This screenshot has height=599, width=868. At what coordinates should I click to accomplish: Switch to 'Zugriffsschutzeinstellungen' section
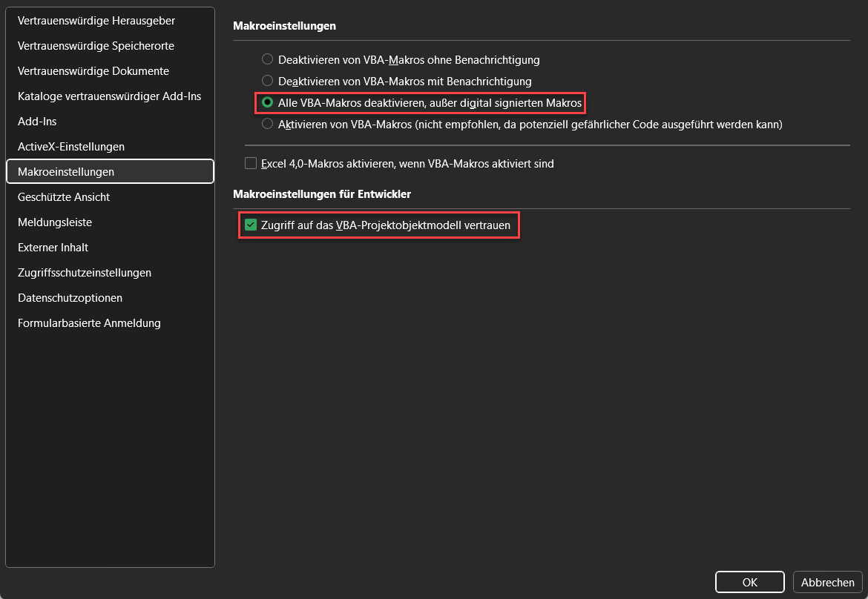click(110, 273)
